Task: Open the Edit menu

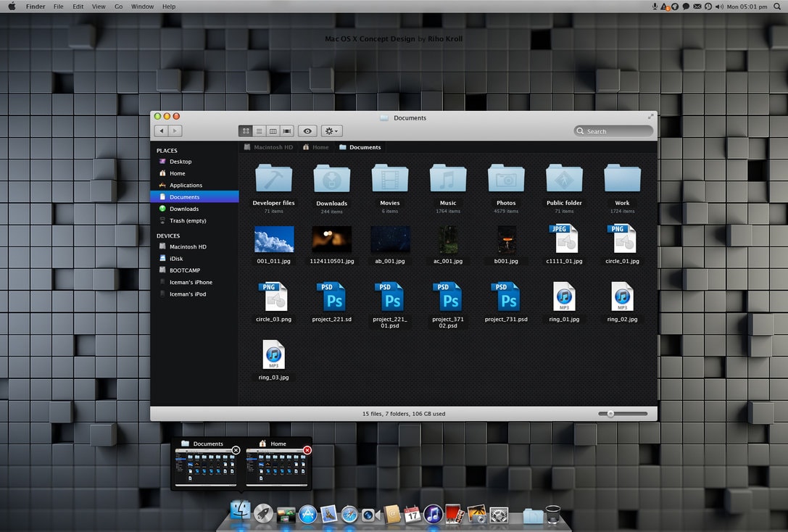Action: (78, 7)
